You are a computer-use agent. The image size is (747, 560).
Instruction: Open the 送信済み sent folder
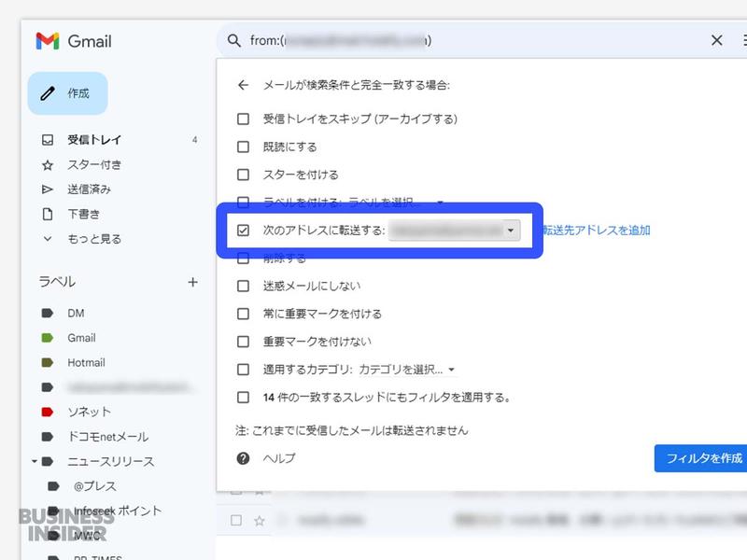89,189
